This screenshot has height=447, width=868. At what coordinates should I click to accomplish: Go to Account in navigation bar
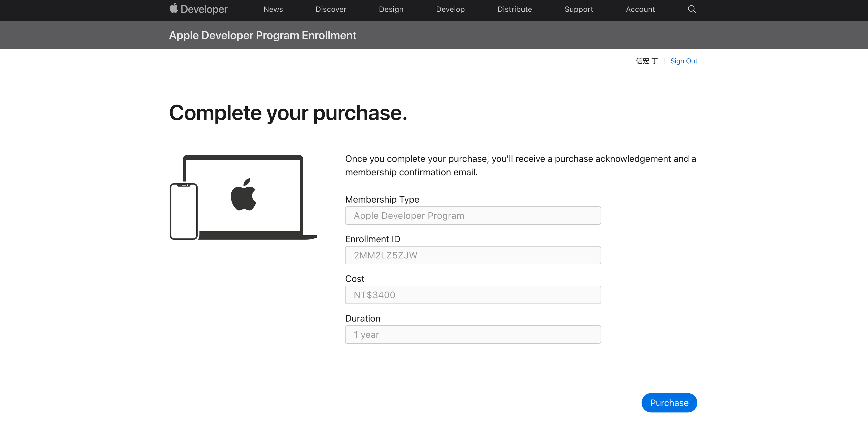(640, 9)
